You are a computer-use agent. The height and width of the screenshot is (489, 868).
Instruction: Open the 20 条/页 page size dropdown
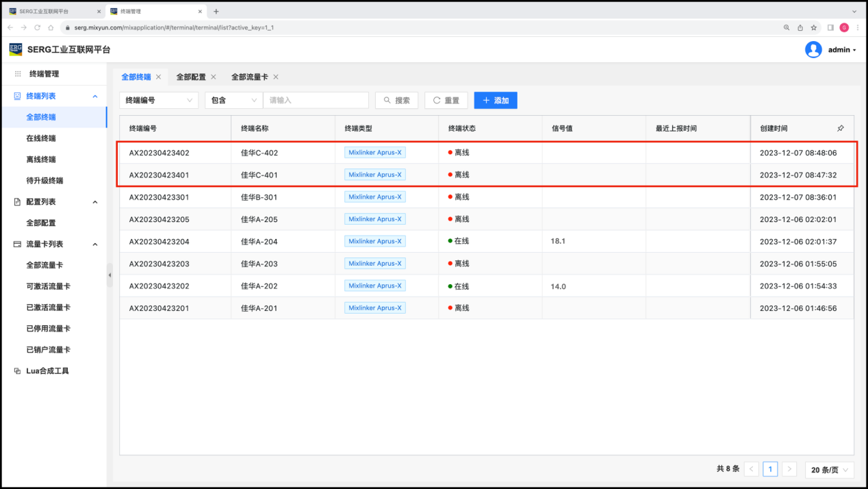[x=830, y=470]
